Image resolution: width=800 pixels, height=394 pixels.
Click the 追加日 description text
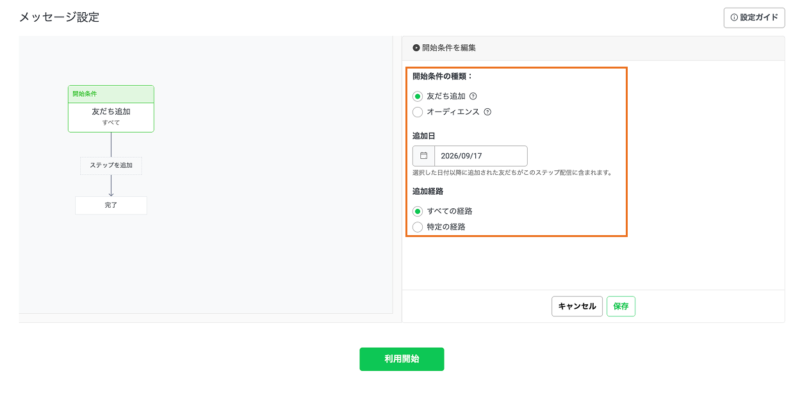point(512,173)
